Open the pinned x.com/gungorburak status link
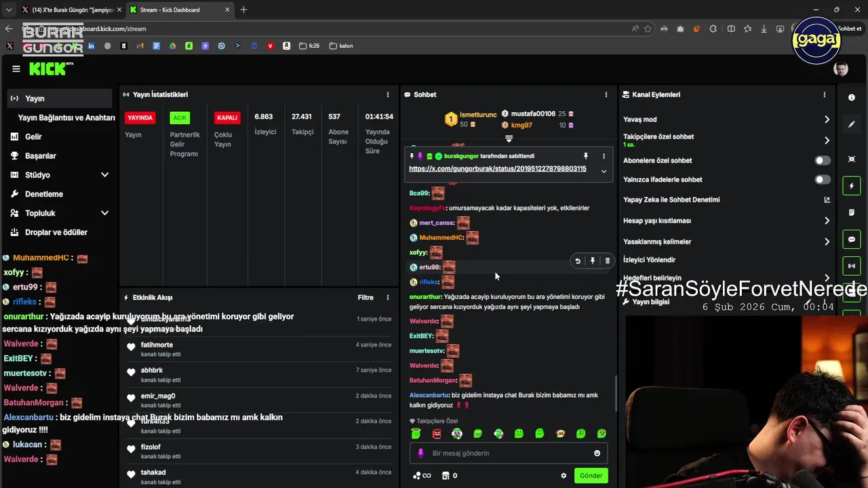Image resolution: width=868 pixels, height=488 pixels. tap(497, 169)
